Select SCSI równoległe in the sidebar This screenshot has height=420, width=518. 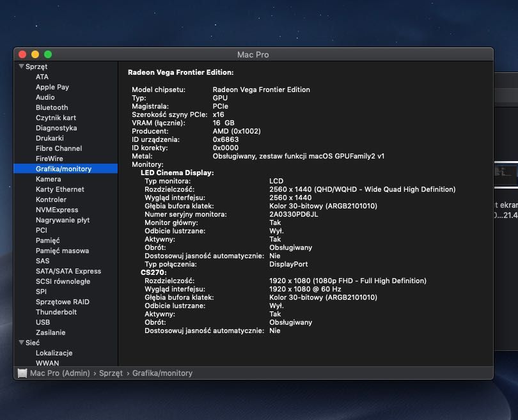(x=63, y=281)
